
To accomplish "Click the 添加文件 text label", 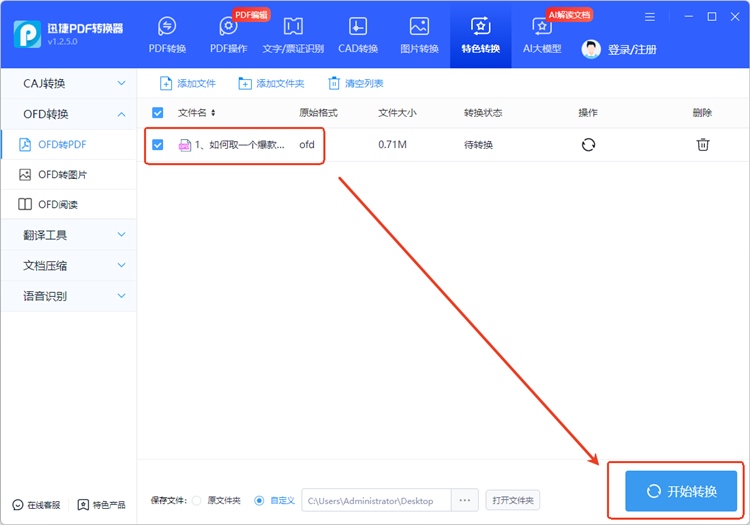I will tap(197, 84).
